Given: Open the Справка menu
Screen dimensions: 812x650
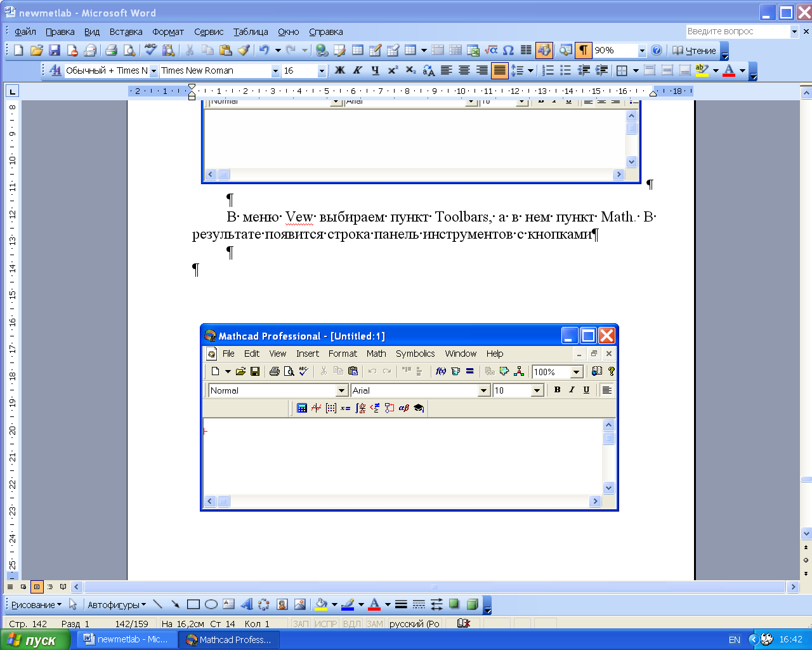Looking at the screenshot, I should [x=326, y=32].
